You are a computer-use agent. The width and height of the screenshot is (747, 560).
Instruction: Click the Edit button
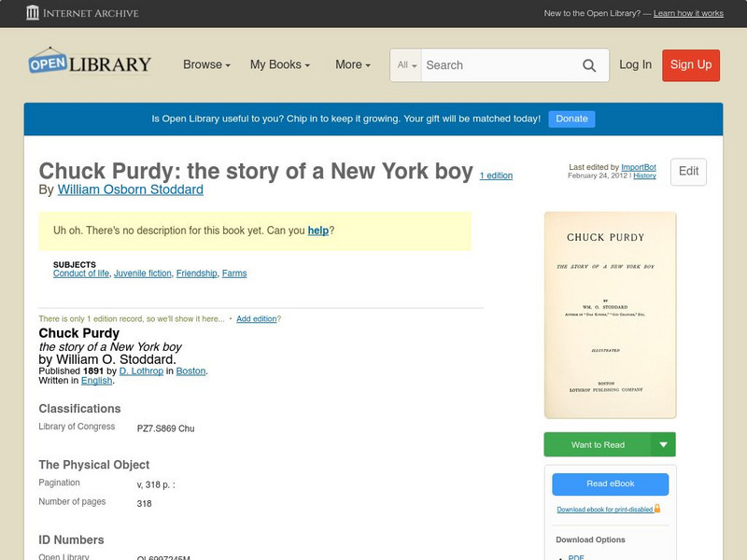(x=688, y=172)
